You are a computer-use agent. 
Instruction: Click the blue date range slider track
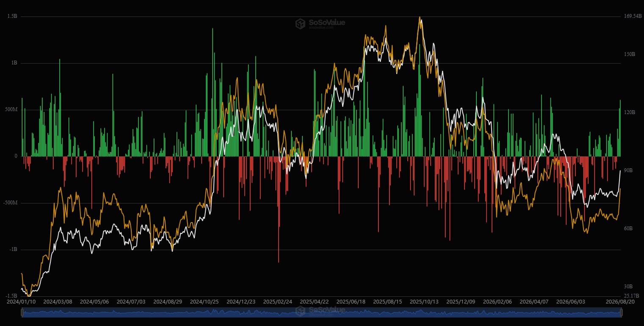coord(321,313)
